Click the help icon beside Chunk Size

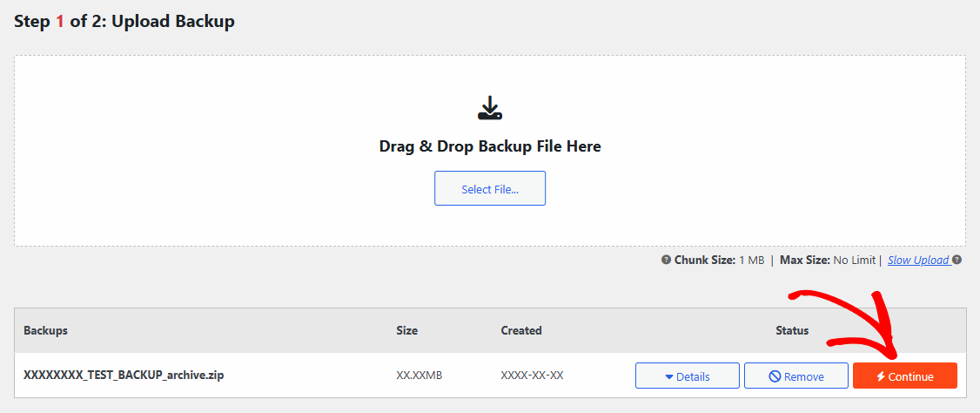pyautogui.click(x=666, y=260)
